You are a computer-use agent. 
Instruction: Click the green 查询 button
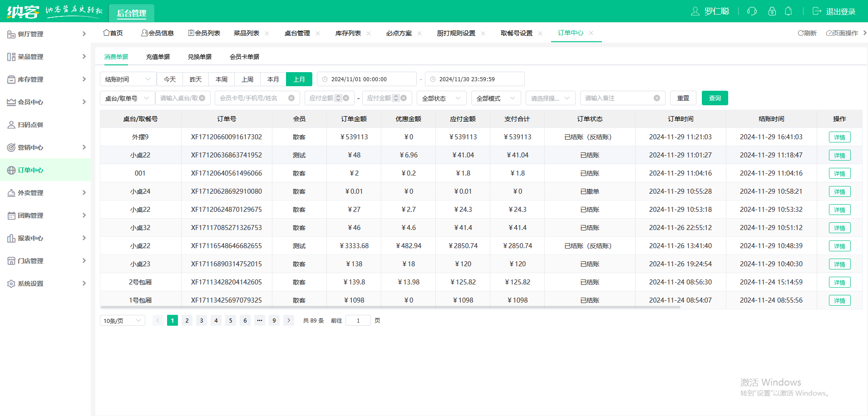715,98
